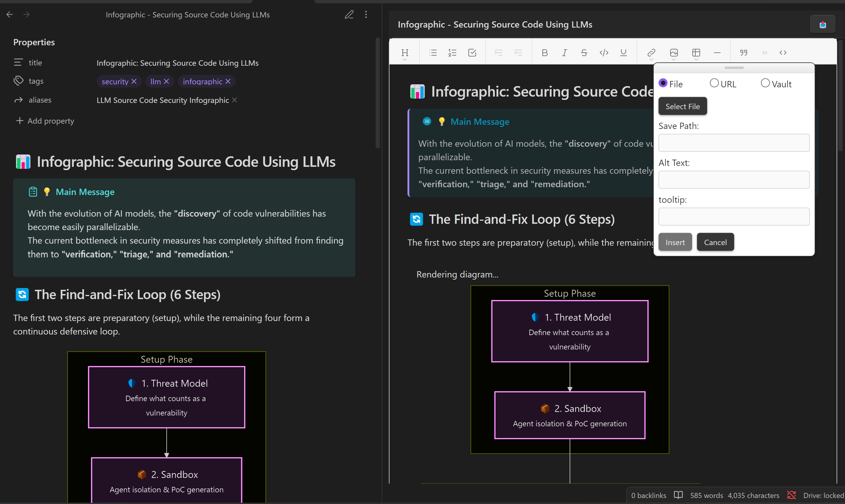Click Add property
Image resolution: width=845 pixels, height=504 pixels.
tap(45, 121)
